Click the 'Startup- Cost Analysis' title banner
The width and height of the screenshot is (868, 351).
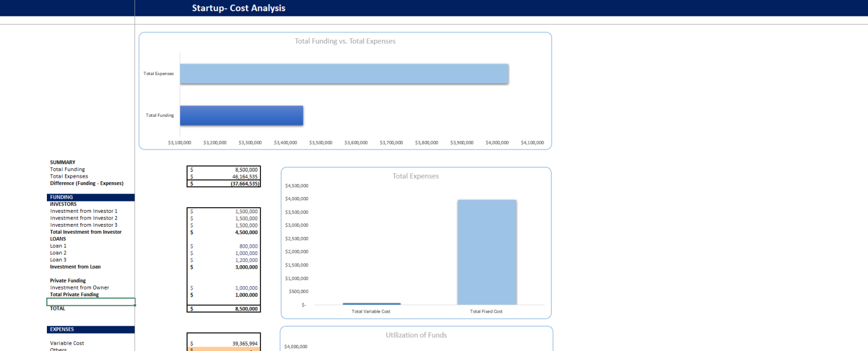[x=238, y=7]
